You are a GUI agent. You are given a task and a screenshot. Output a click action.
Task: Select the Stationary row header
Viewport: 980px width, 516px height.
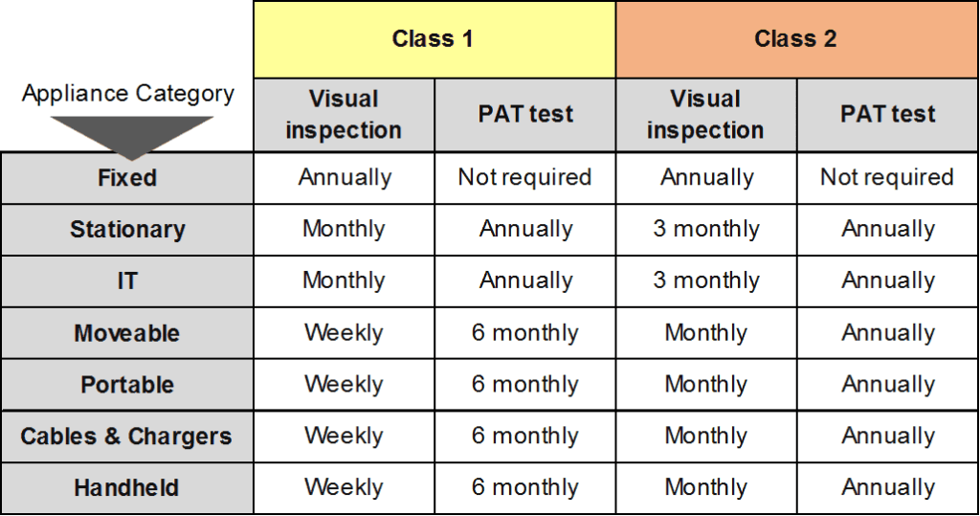tap(127, 230)
